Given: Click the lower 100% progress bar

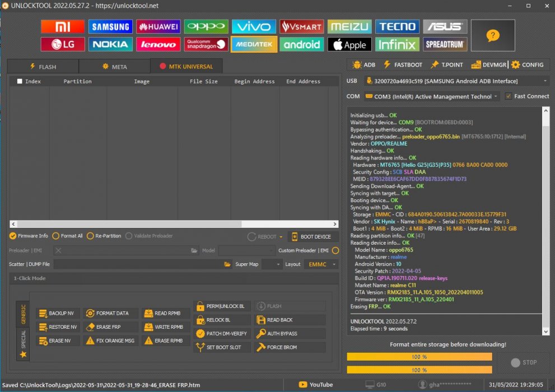Looking at the screenshot, I should (419, 370).
